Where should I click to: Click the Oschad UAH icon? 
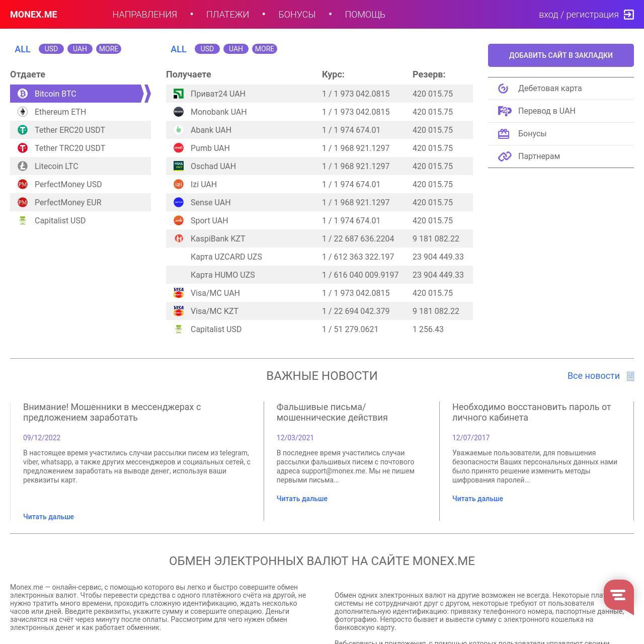[179, 166]
